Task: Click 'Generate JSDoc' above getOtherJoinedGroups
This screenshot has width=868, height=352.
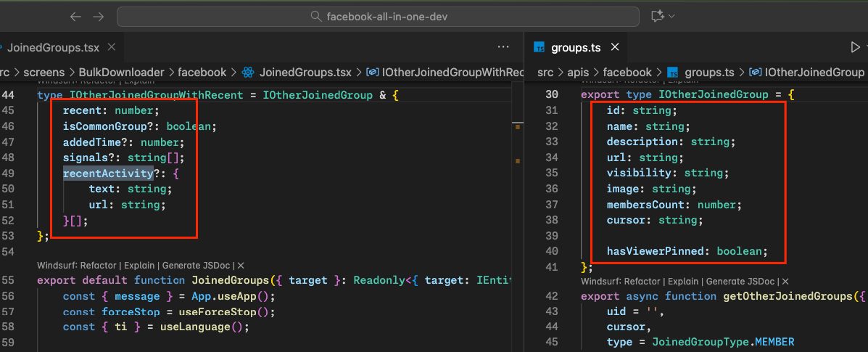Action: point(741,282)
